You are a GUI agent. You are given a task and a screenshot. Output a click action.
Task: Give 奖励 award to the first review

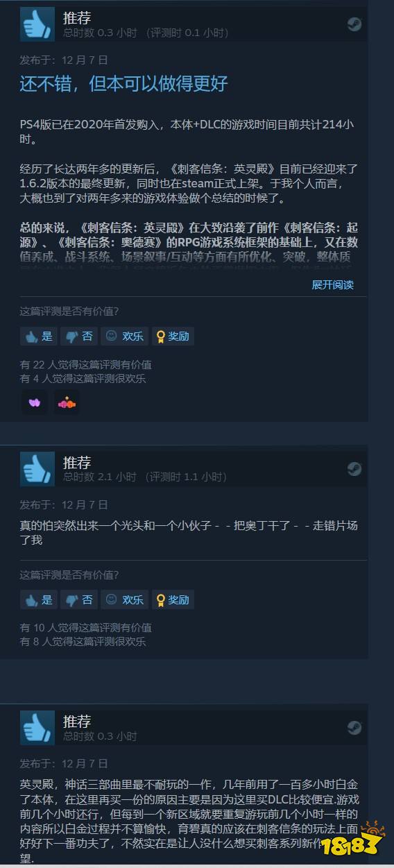[173, 337]
